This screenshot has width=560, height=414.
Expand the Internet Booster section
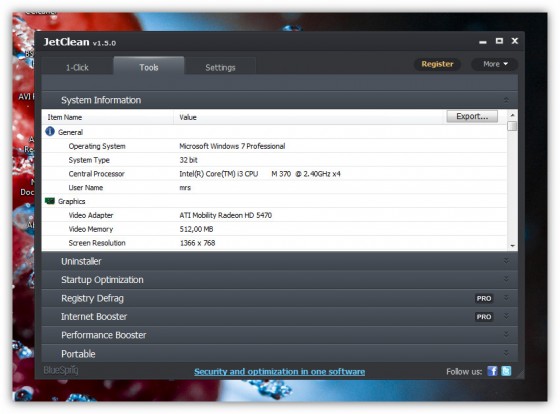[x=280, y=316]
